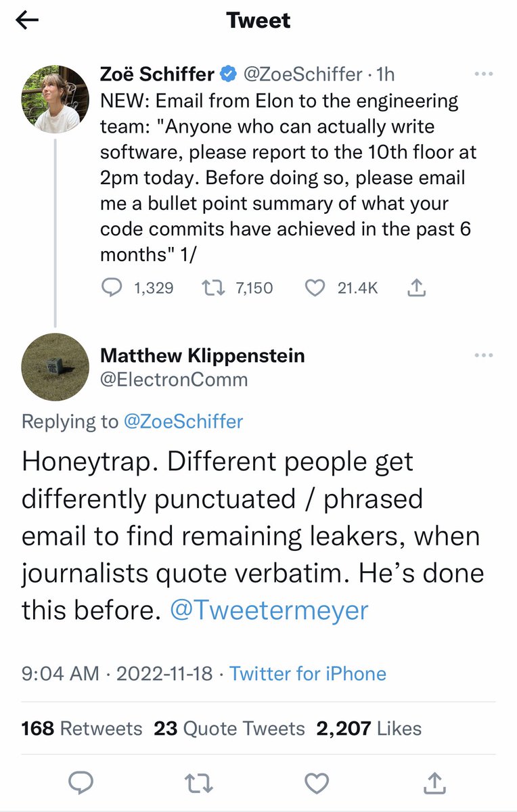Tap reply icon below main tweet
This screenshot has height=812, width=517.
click(x=82, y=783)
